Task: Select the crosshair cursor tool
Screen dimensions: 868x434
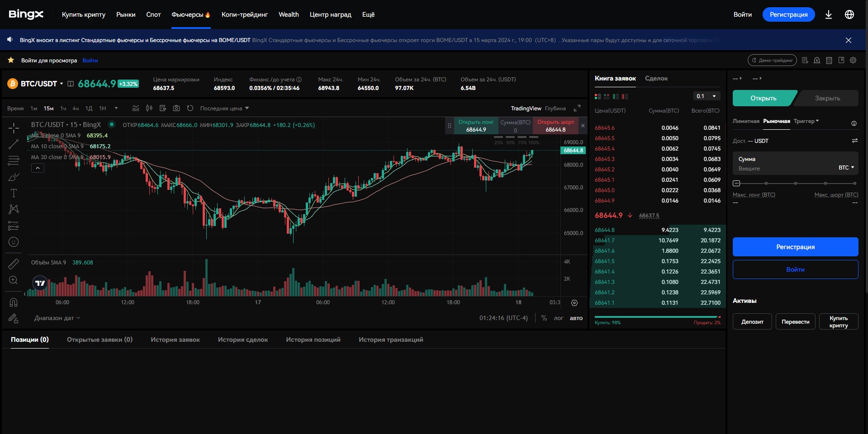Action: point(14,128)
